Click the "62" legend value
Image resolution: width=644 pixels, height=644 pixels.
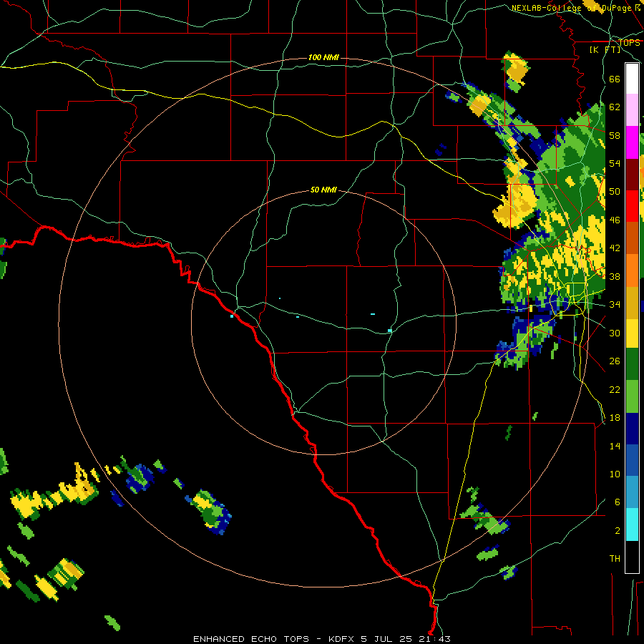click(x=615, y=107)
